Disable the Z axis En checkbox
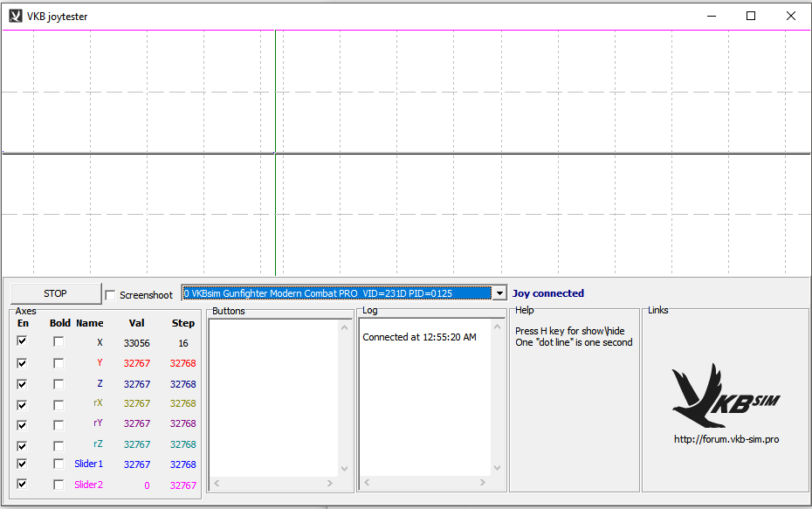 (x=22, y=384)
